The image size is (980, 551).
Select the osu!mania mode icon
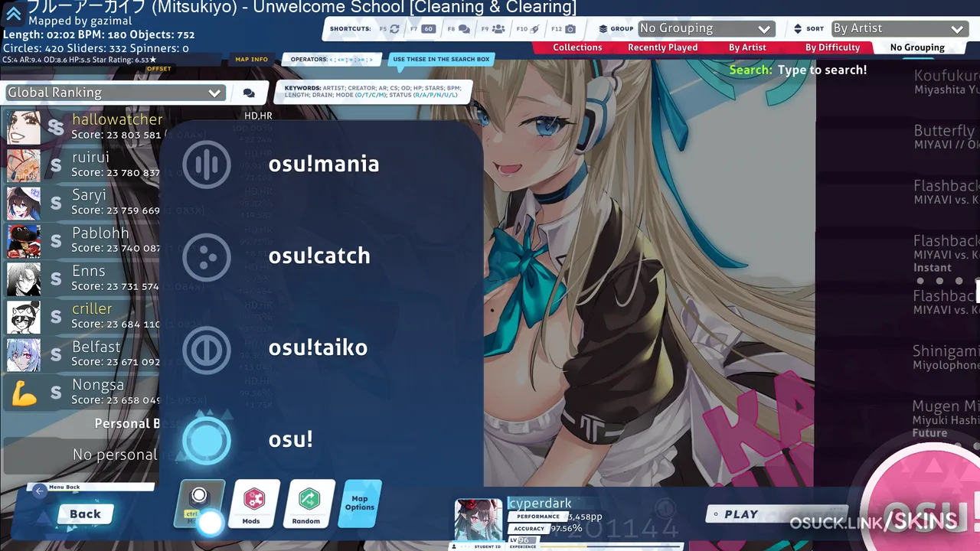click(207, 165)
